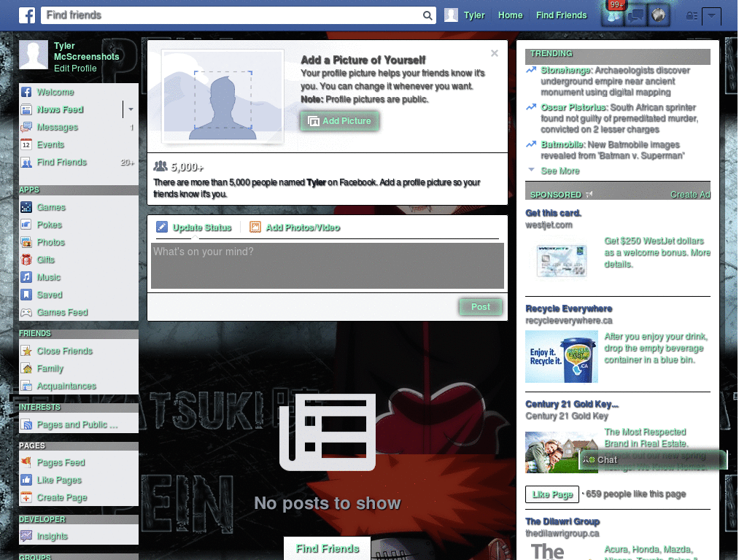Click the search magnifier icon
Viewport: 747px width, 560px height.
[x=427, y=15]
